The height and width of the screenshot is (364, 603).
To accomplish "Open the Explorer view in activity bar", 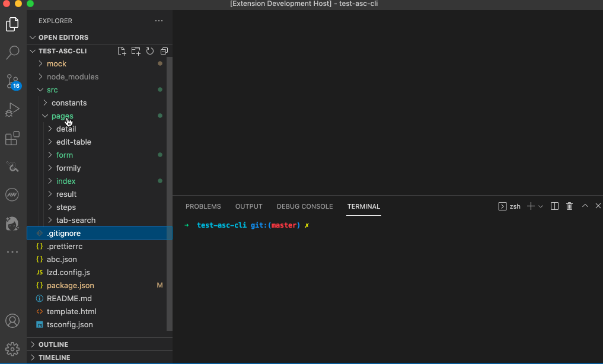I will pyautogui.click(x=12, y=24).
